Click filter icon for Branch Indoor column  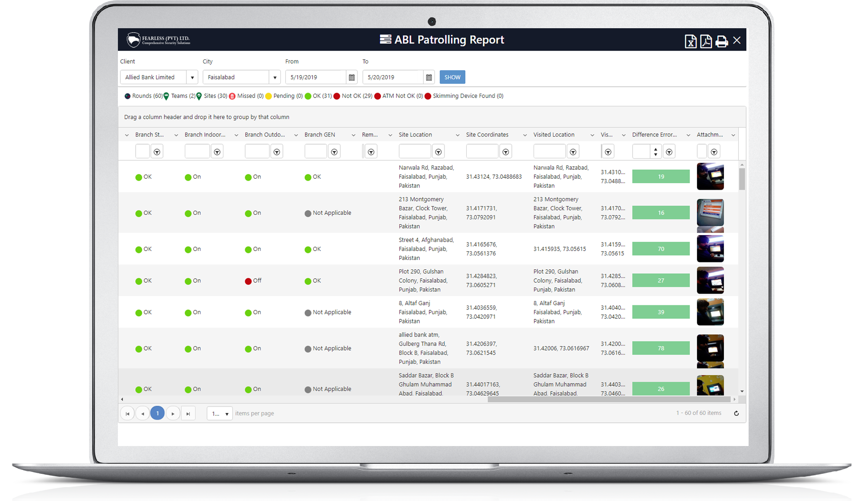[x=217, y=152]
